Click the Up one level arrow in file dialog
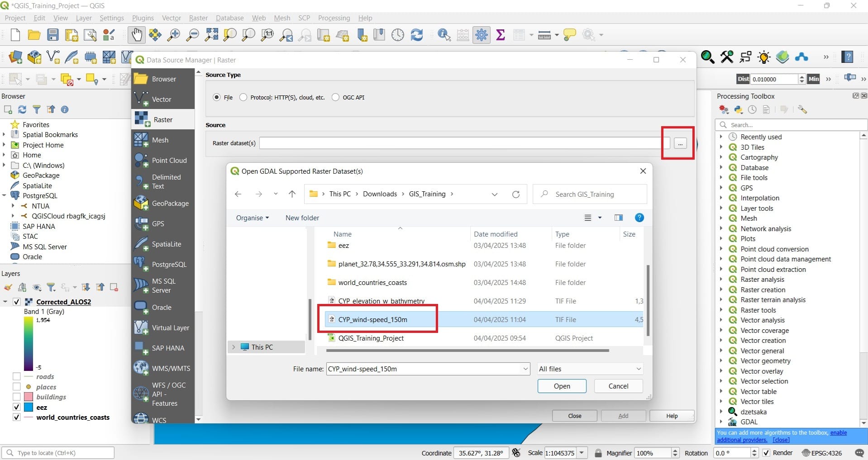The width and height of the screenshot is (868, 460). [x=292, y=194]
